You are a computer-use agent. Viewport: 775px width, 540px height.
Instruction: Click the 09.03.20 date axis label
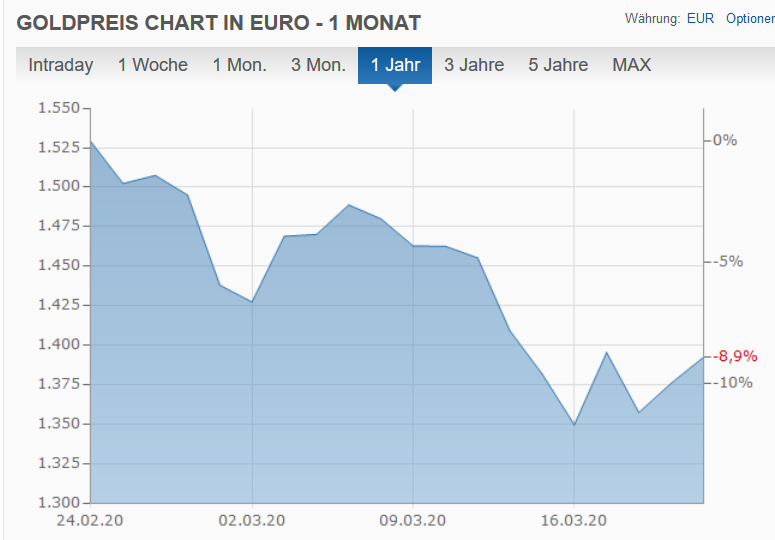413,520
